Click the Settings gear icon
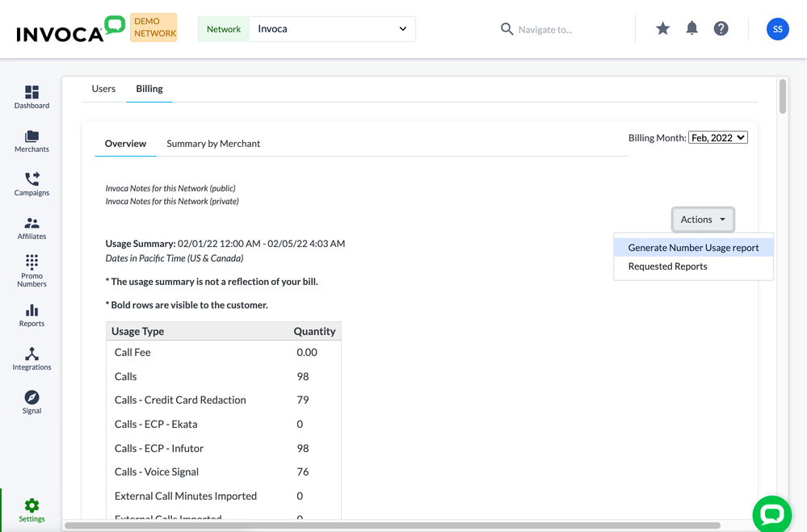Viewport: 807px width, 532px height. pos(32,506)
